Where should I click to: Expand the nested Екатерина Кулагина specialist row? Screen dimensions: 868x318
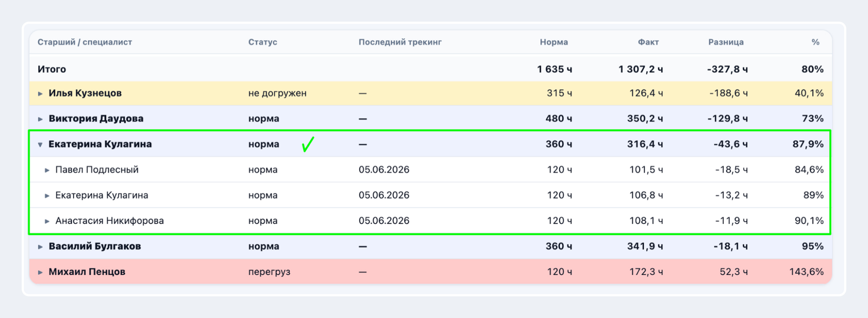pos(47,195)
